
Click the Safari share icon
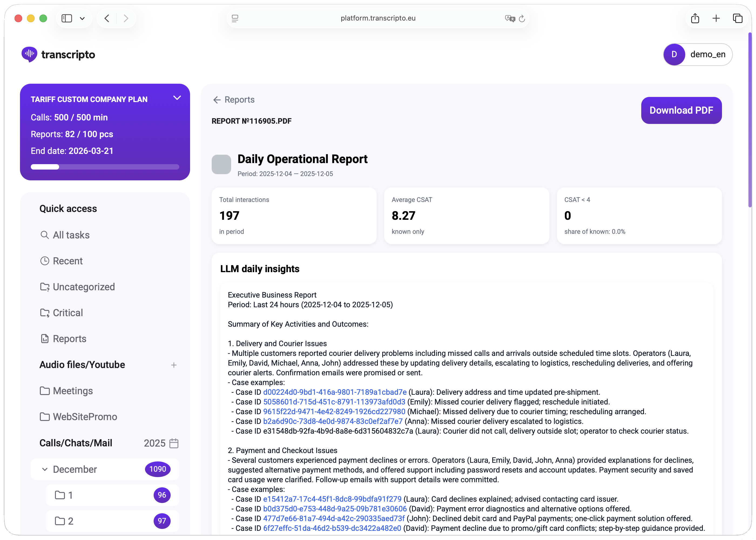(695, 18)
